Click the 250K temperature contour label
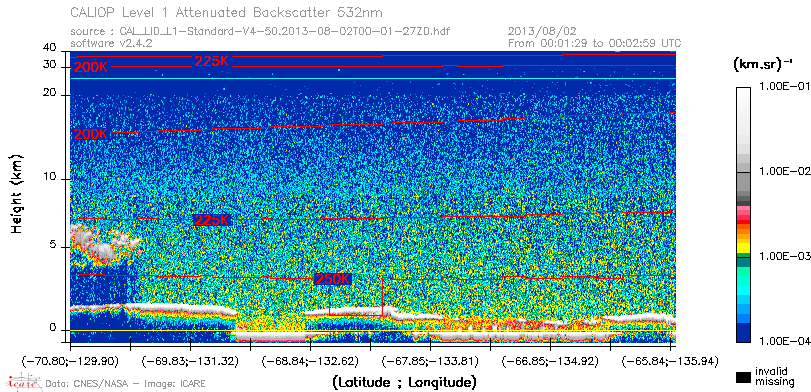Image resolution: width=811 pixels, height=392 pixels. coord(333,279)
